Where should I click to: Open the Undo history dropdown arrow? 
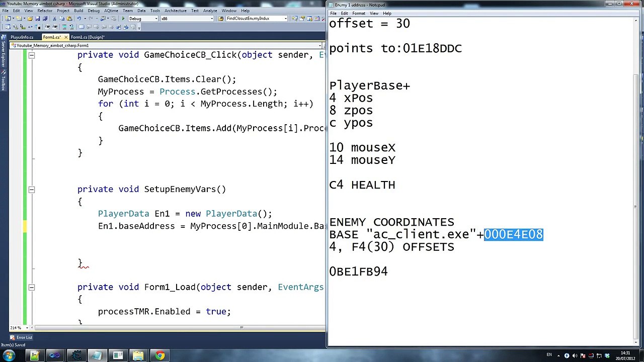85,19
